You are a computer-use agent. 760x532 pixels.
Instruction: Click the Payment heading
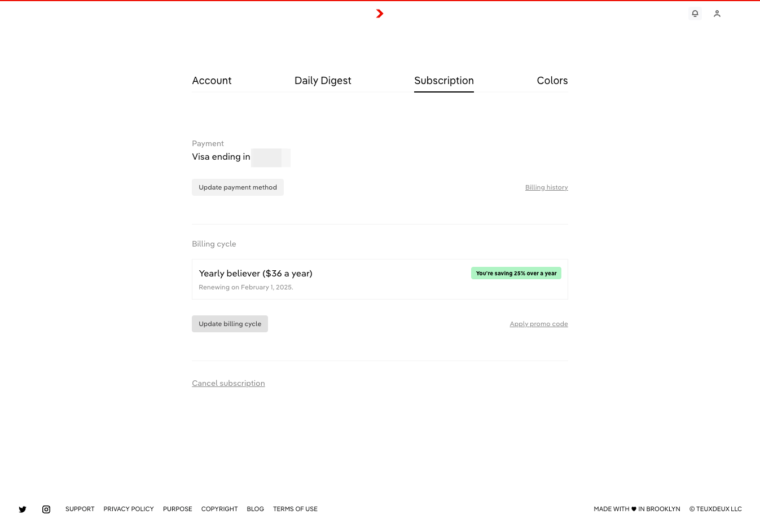(x=208, y=143)
